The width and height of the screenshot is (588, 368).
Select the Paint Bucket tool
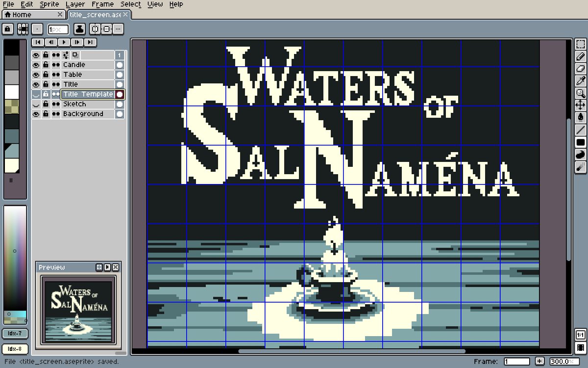tap(581, 117)
